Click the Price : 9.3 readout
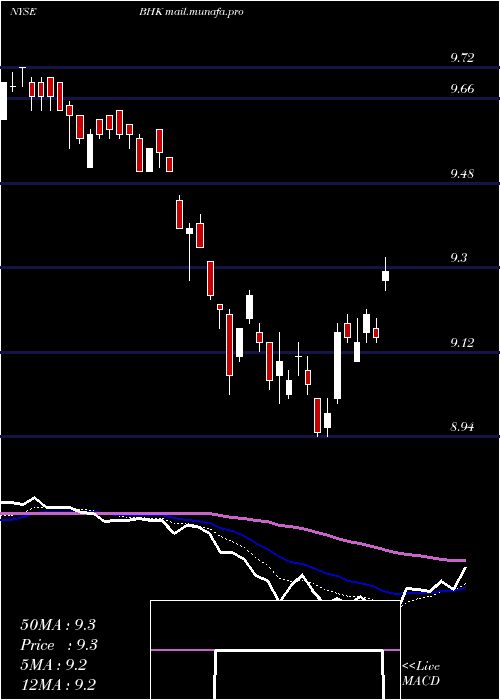 coord(59,645)
